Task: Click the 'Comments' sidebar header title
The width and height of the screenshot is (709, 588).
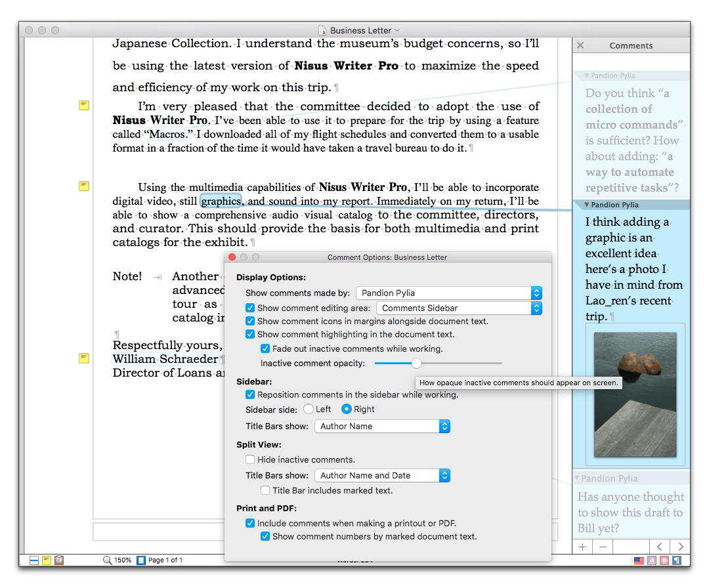Action: (631, 46)
